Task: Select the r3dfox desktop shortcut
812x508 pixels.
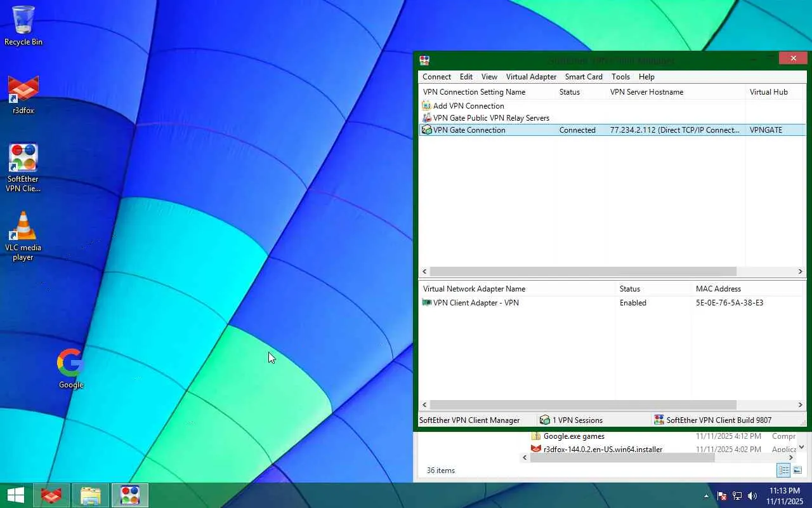Action: (x=23, y=95)
